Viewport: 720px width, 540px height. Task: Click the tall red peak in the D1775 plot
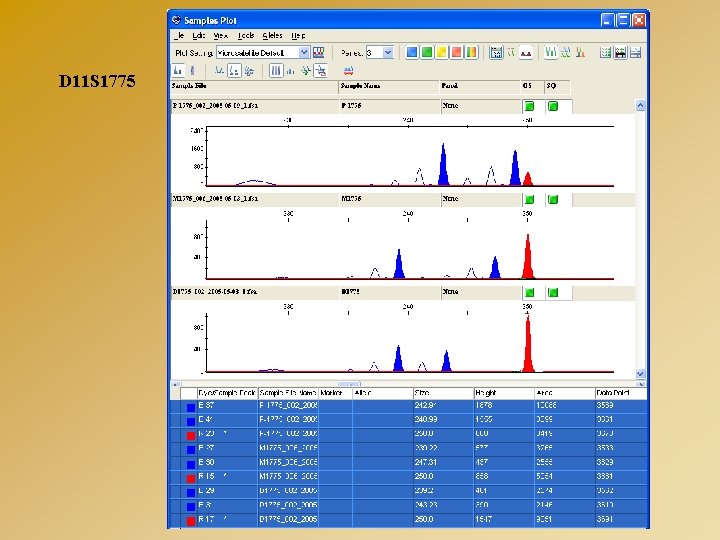point(528,344)
